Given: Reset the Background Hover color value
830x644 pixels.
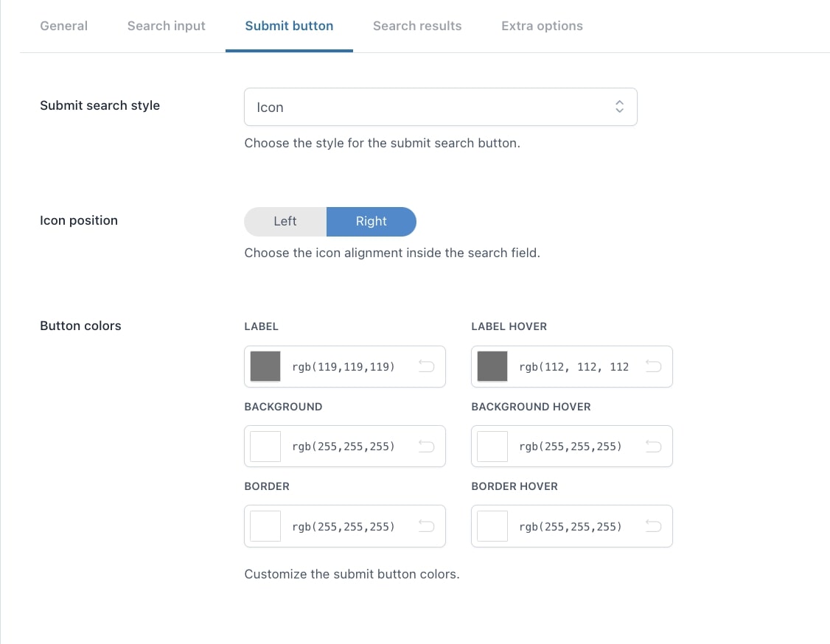Looking at the screenshot, I should (653, 446).
